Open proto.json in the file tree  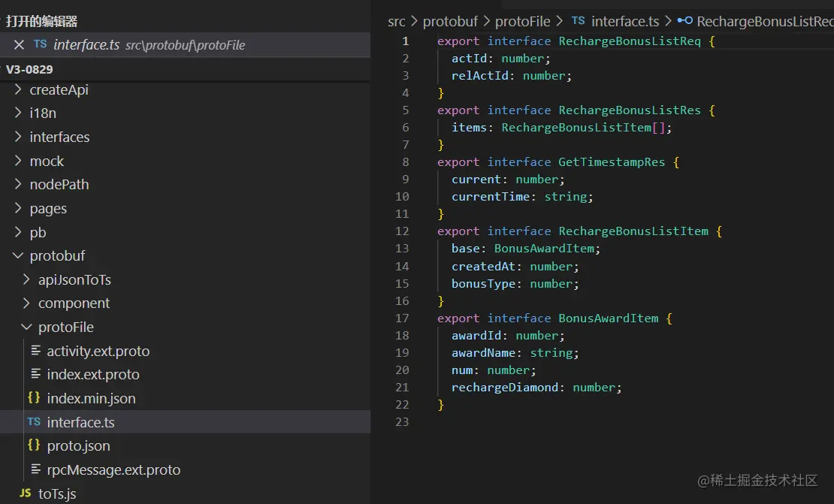78,445
